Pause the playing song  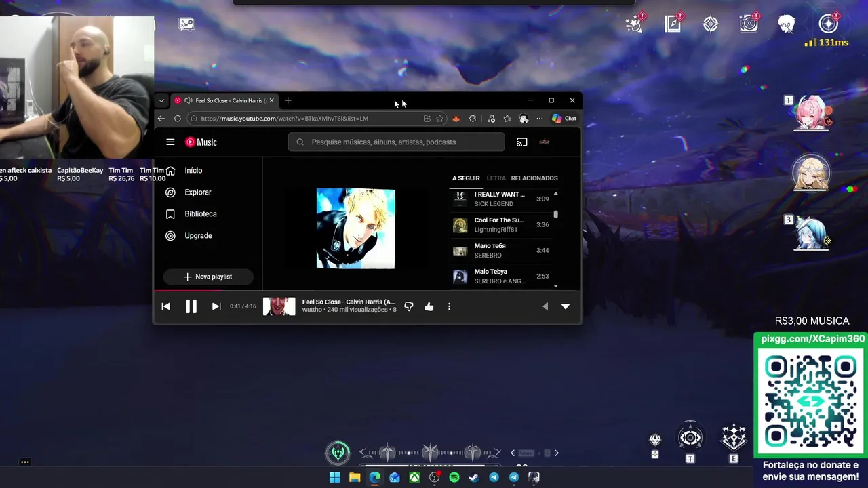click(191, 306)
